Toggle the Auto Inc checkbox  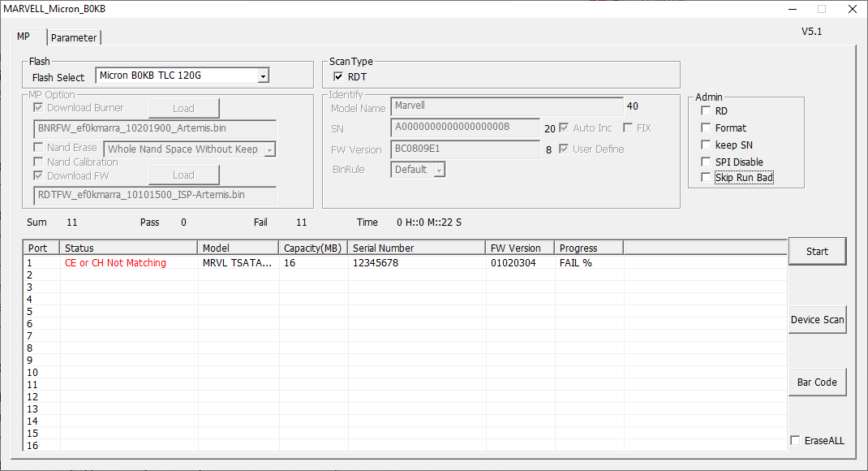(564, 128)
